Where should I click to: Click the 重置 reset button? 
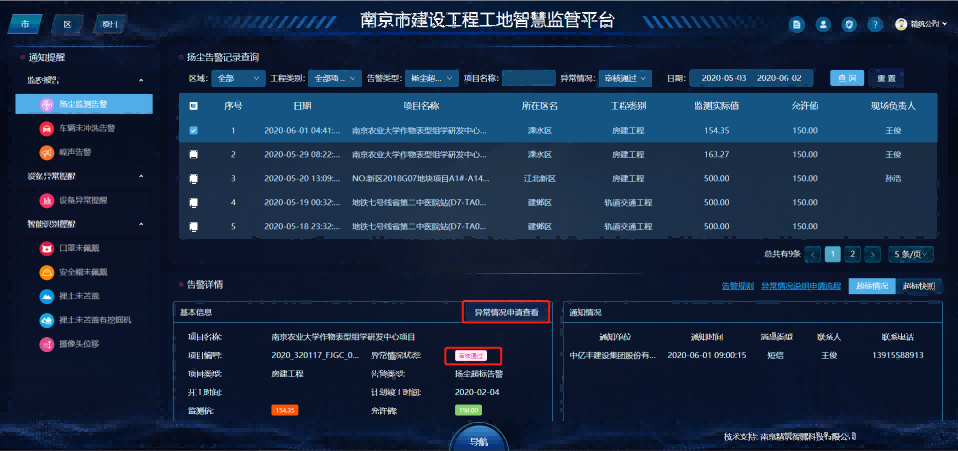886,78
